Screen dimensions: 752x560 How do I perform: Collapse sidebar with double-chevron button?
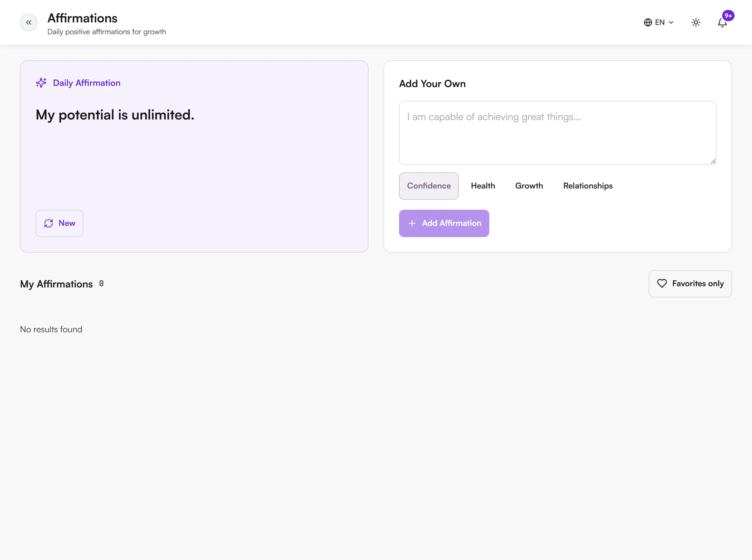(28, 22)
